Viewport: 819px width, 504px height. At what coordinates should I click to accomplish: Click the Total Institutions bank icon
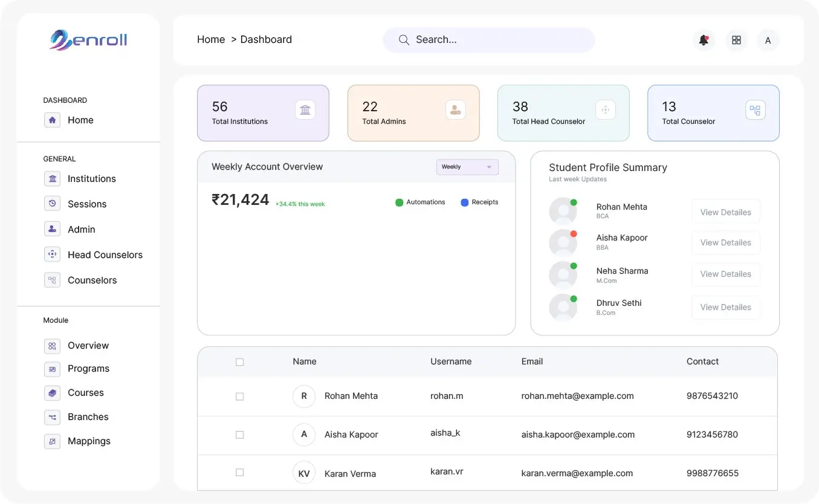pos(305,110)
